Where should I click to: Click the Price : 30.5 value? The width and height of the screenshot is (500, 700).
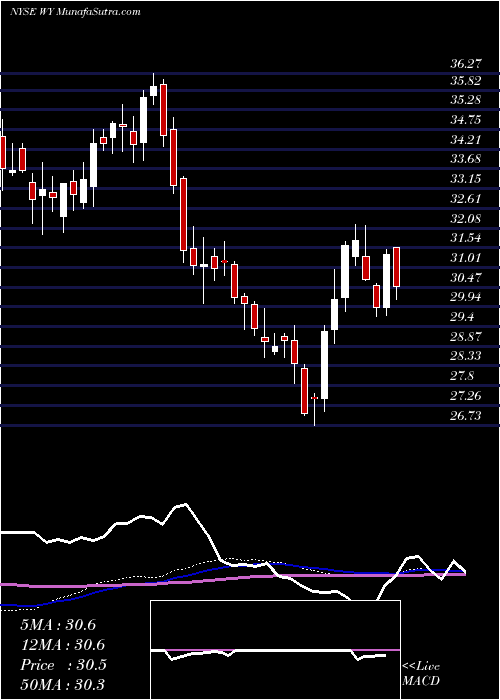(63, 665)
